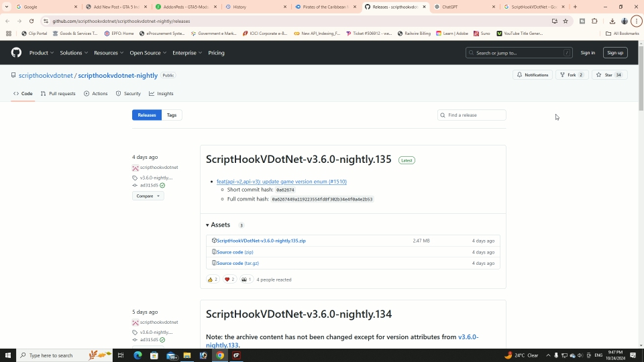Switch to Pull requests tab
This screenshot has width=644, height=362.
point(58,94)
